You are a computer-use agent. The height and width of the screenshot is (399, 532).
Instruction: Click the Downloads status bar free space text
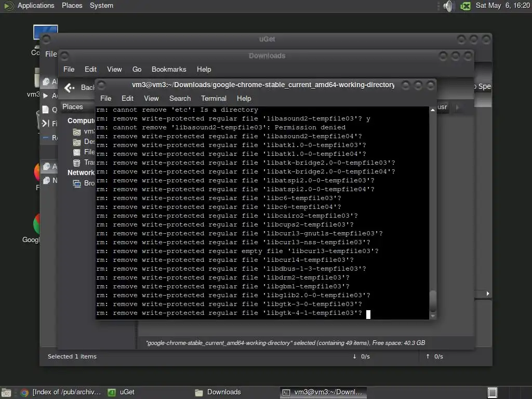(x=398, y=343)
